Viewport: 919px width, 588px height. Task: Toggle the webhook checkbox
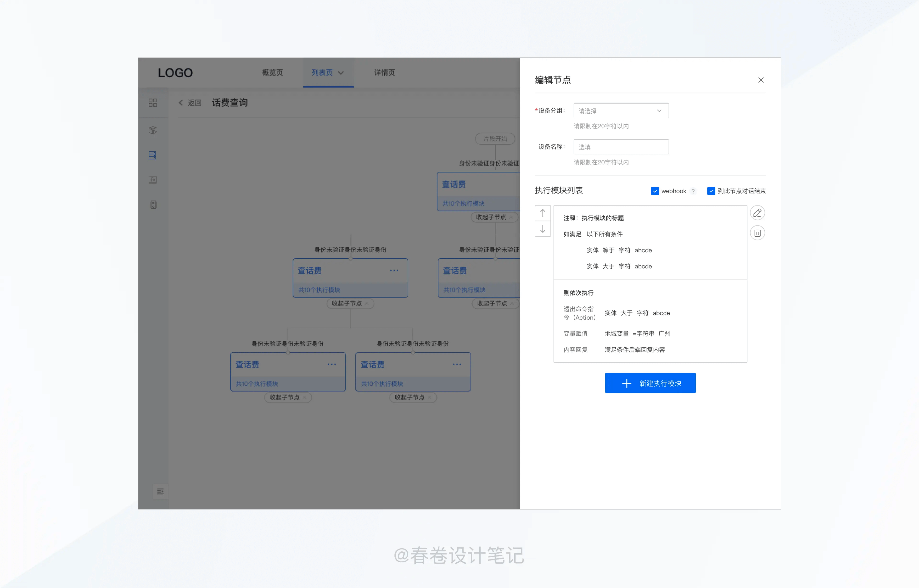[x=655, y=191]
